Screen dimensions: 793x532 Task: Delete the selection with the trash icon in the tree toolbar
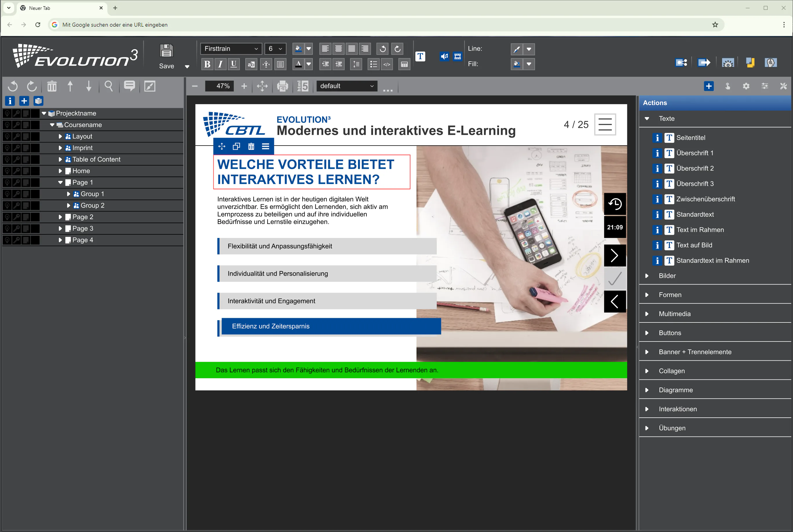(x=52, y=86)
